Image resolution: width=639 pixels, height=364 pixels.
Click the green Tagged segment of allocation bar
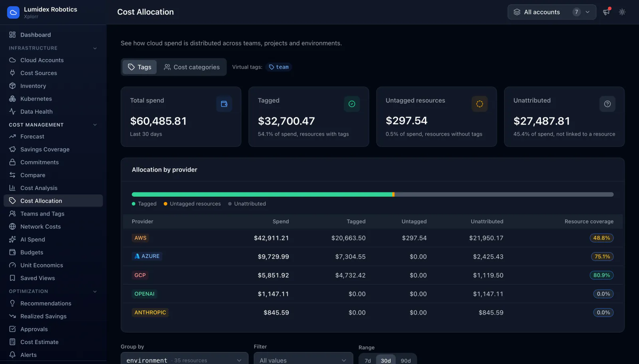[x=262, y=194]
